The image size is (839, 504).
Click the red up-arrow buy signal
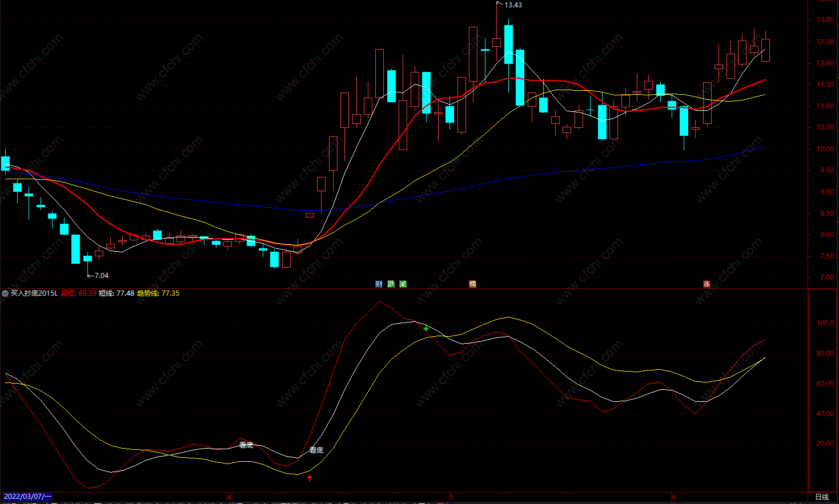point(310,478)
